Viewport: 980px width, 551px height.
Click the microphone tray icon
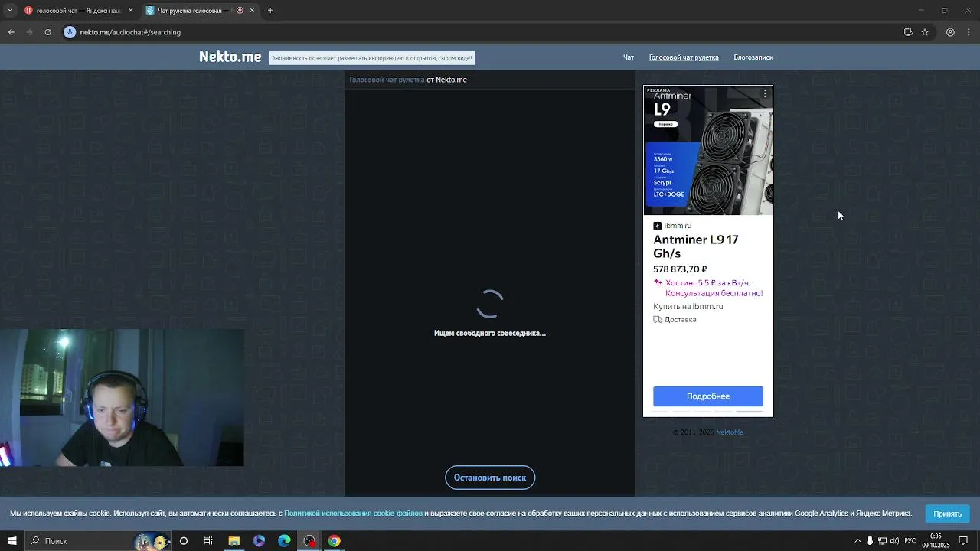pyautogui.click(x=870, y=541)
